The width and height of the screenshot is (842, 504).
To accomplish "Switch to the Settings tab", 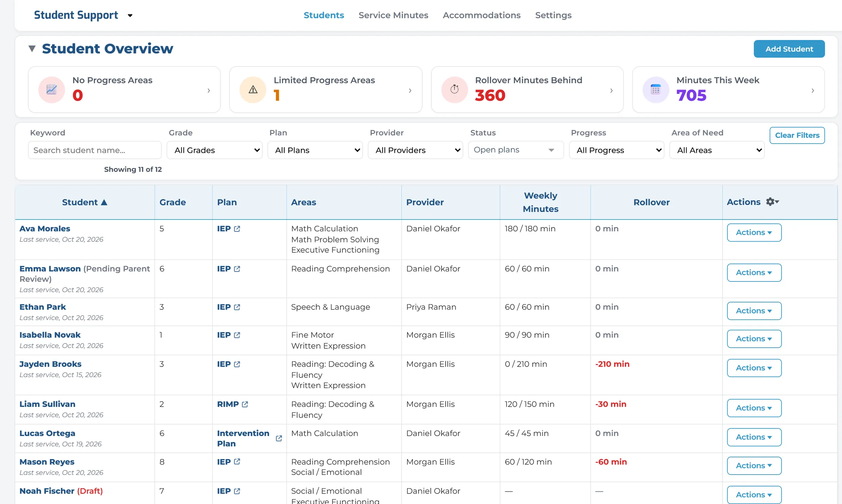I will pos(553,15).
